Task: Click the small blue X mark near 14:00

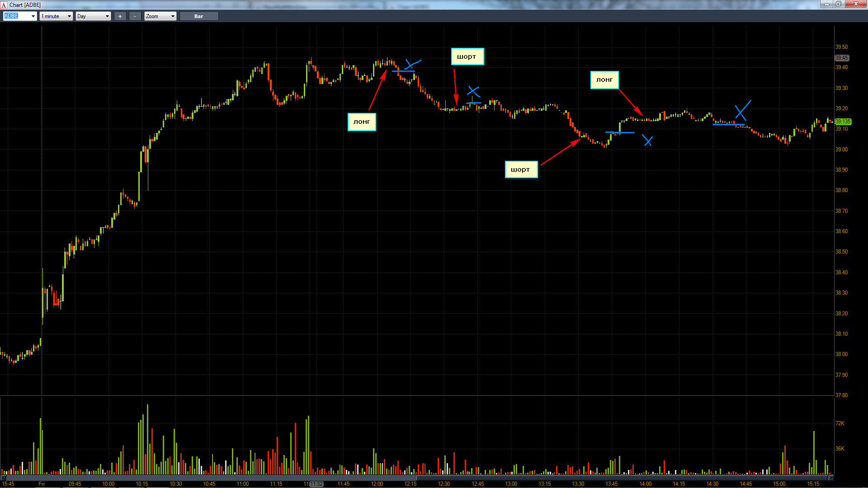Action: pos(648,141)
